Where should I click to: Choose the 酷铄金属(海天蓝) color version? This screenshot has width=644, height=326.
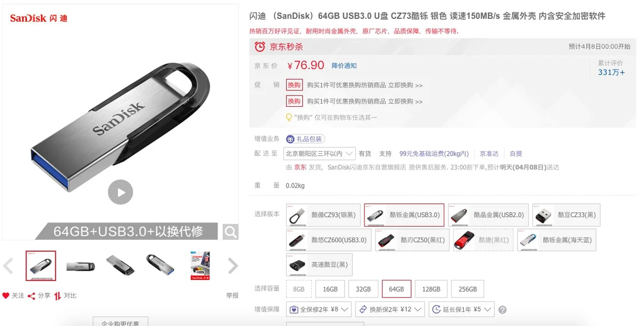coord(557,240)
